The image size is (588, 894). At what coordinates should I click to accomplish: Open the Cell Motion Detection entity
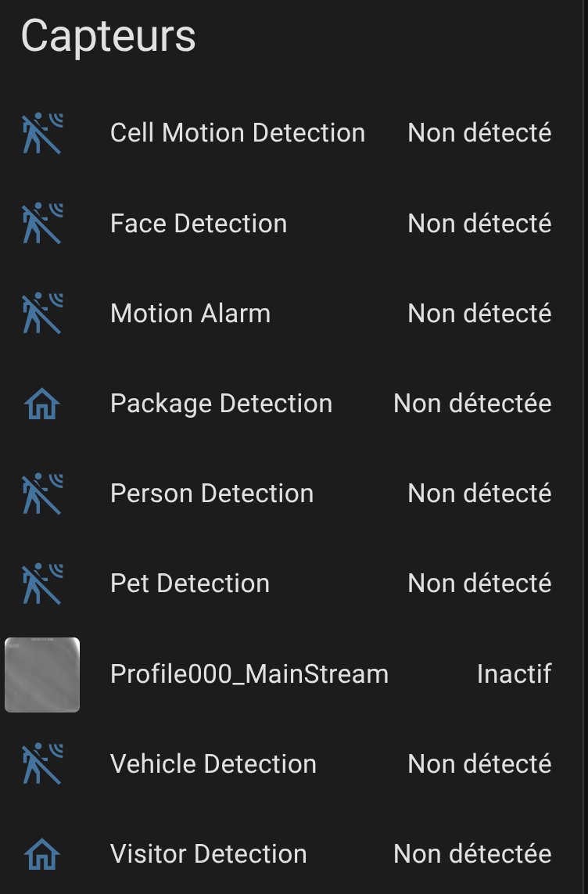tap(238, 133)
